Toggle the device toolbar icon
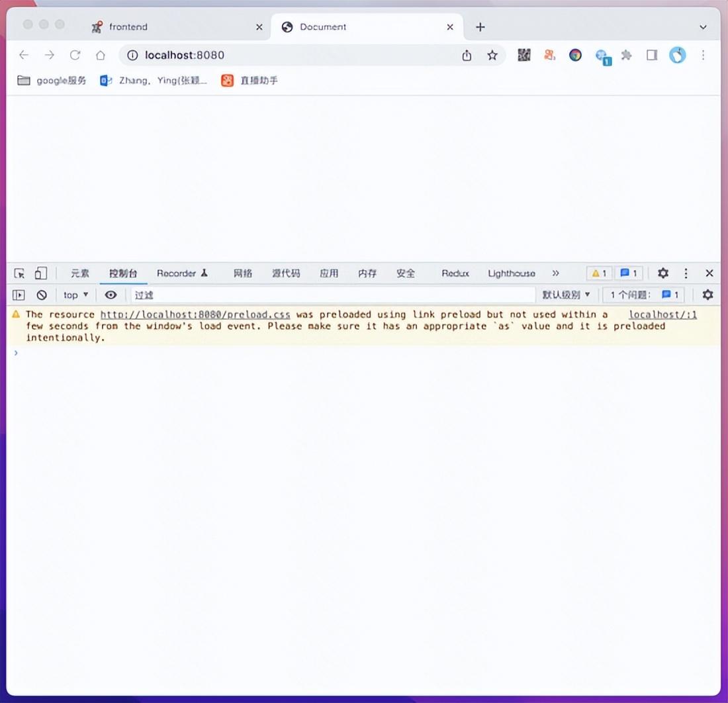 pyautogui.click(x=41, y=273)
